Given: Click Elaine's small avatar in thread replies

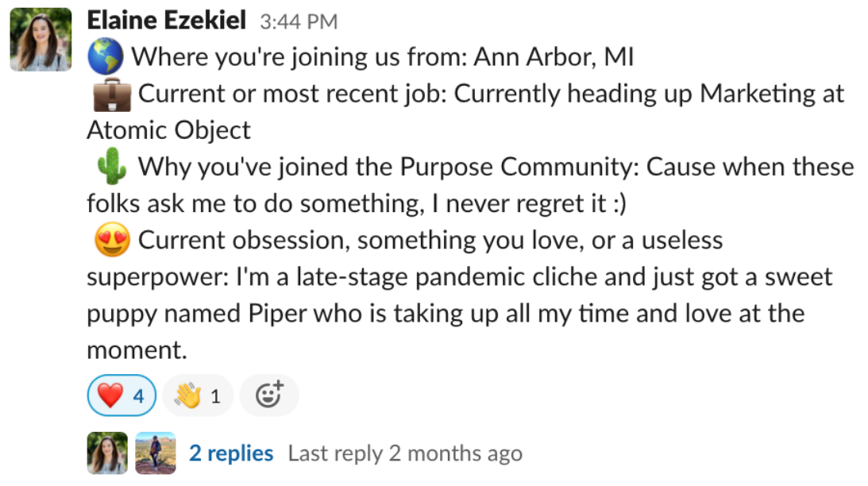Looking at the screenshot, I should (x=107, y=453).
